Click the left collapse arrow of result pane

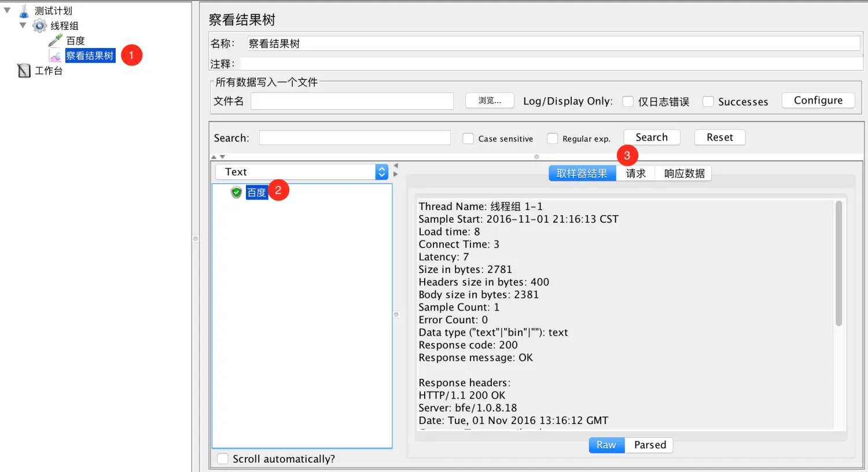click(x=396, y=165)
